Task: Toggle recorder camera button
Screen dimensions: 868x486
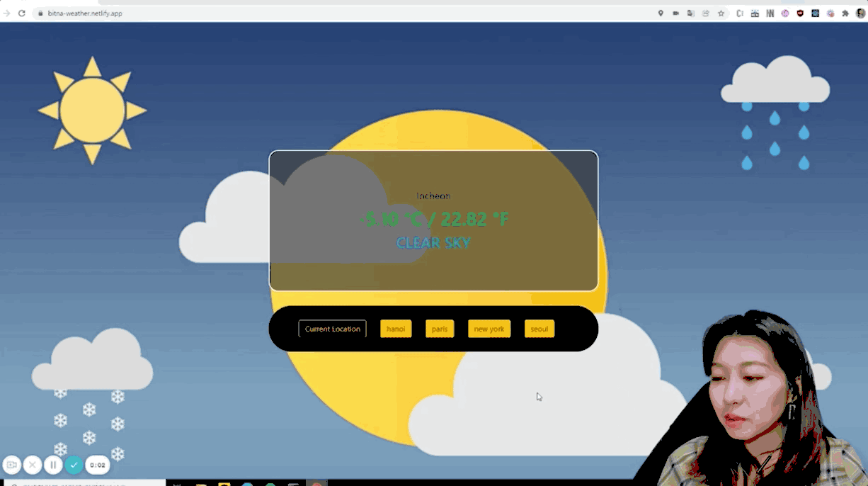Action: [x=12, y=465]
